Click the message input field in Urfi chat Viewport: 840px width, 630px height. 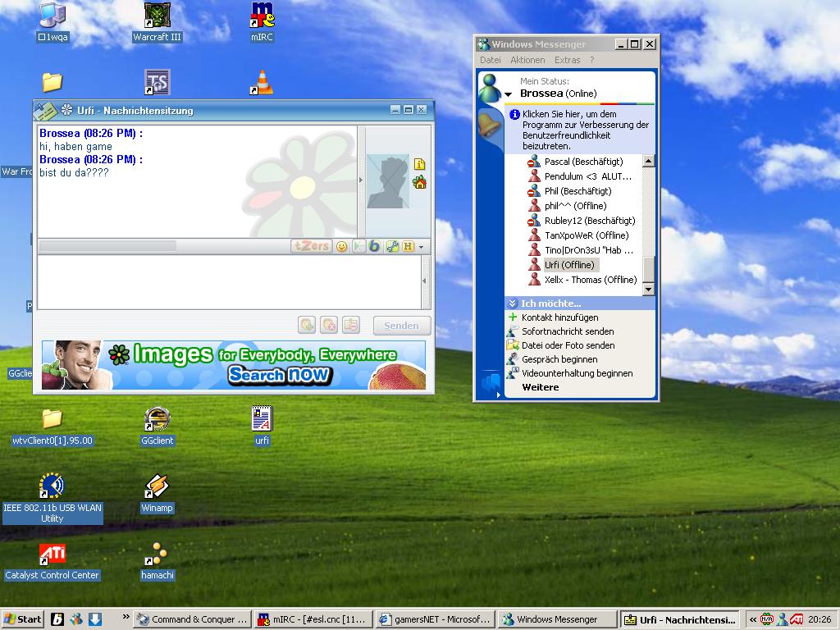pos(230,282)
